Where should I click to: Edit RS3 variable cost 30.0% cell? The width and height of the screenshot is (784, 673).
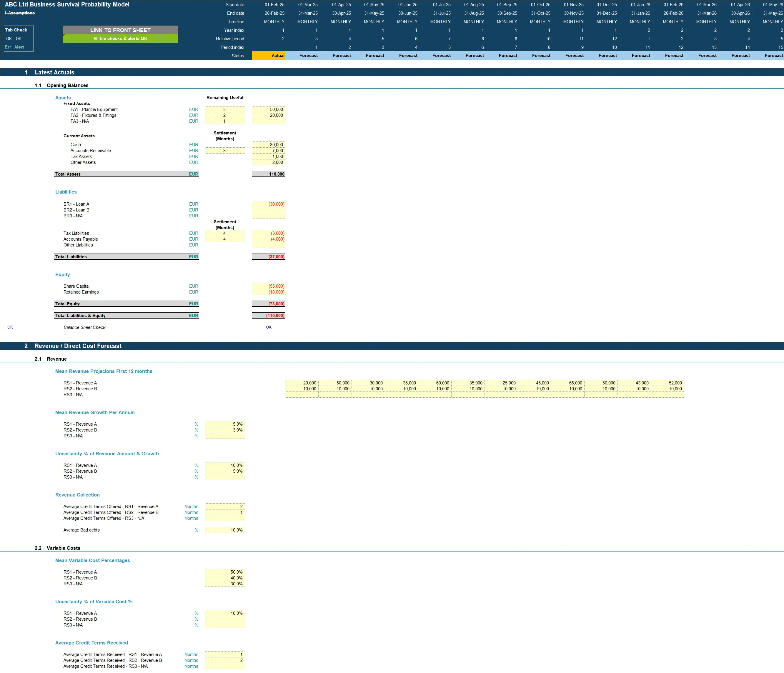coord(225,584)
